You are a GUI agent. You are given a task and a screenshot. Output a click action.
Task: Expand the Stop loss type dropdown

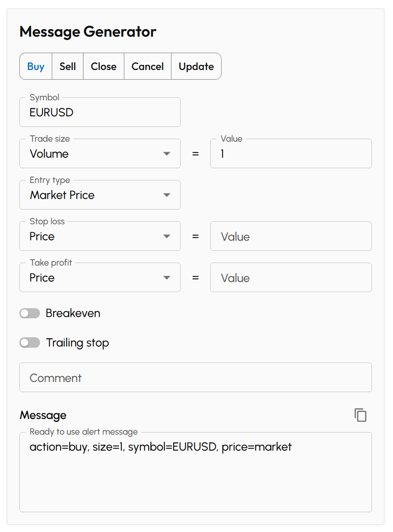[x=167, y=236]
